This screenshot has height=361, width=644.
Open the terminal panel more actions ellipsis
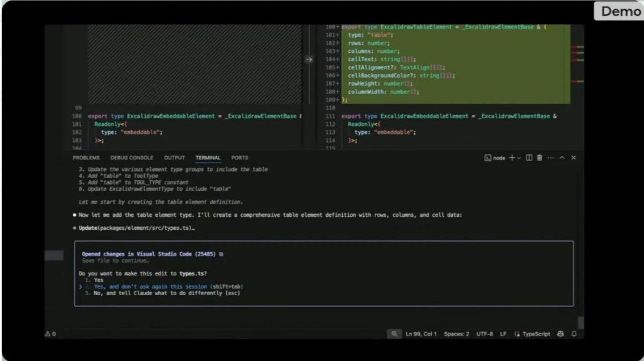[551, 158]
